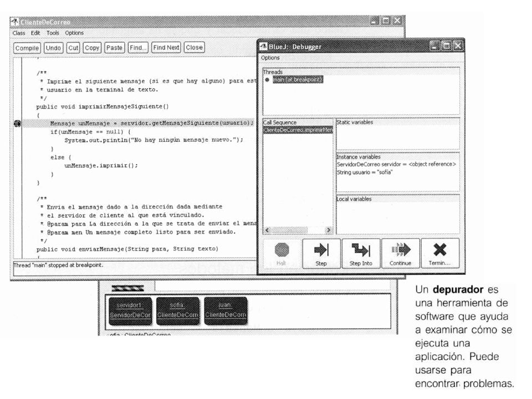532x399 pixels.
Task: Open the editor Options menu
Action: pyautogui.click(x=74, y=33)
